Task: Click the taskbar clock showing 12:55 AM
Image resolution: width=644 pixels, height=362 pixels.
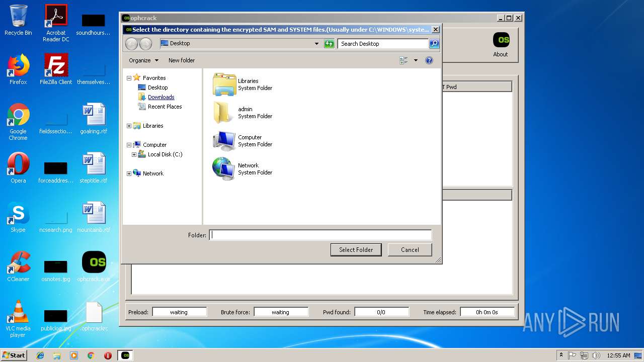Action: 618,355
